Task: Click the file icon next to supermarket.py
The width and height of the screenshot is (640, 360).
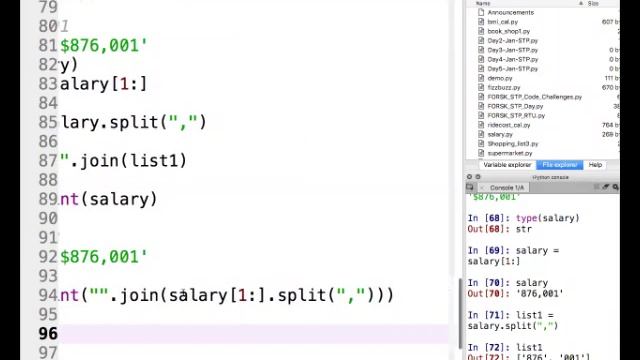Action: [481, 153]
